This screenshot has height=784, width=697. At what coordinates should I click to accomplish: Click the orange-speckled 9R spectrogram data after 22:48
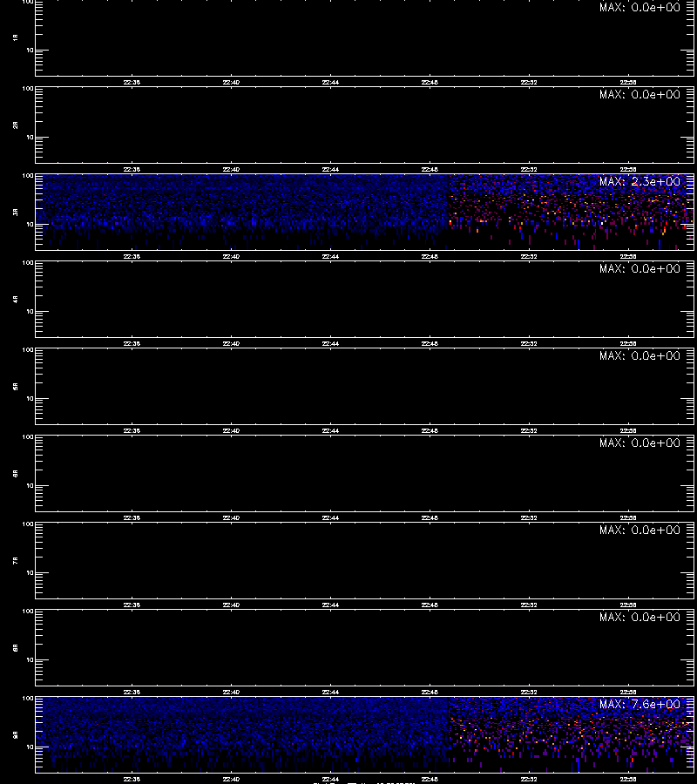(571, 734)
